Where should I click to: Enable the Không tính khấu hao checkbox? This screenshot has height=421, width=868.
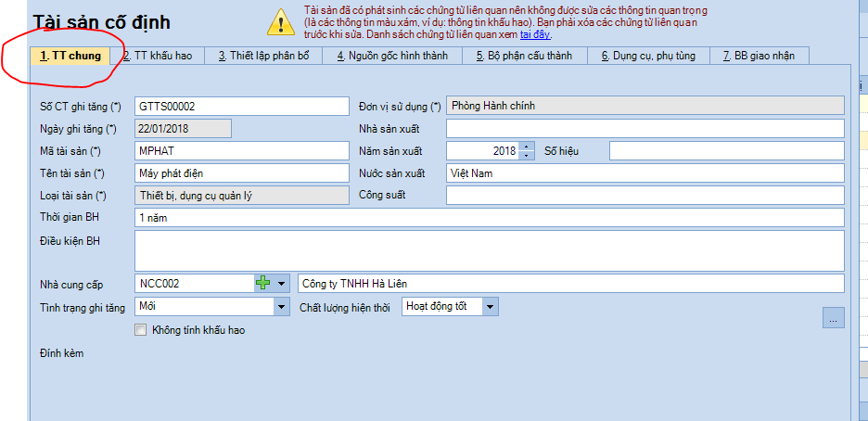[x=141, y=329]
